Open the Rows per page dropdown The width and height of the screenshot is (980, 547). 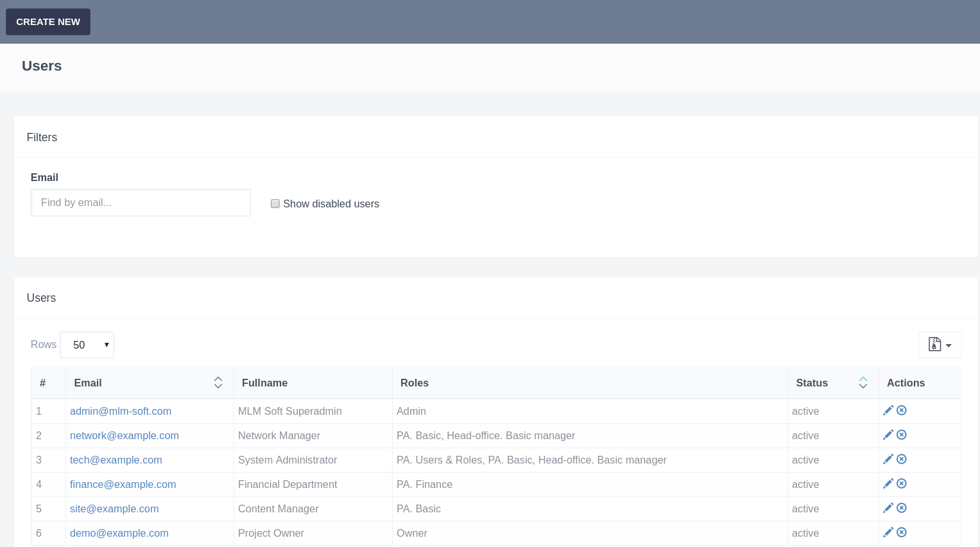tap(87, 345)
